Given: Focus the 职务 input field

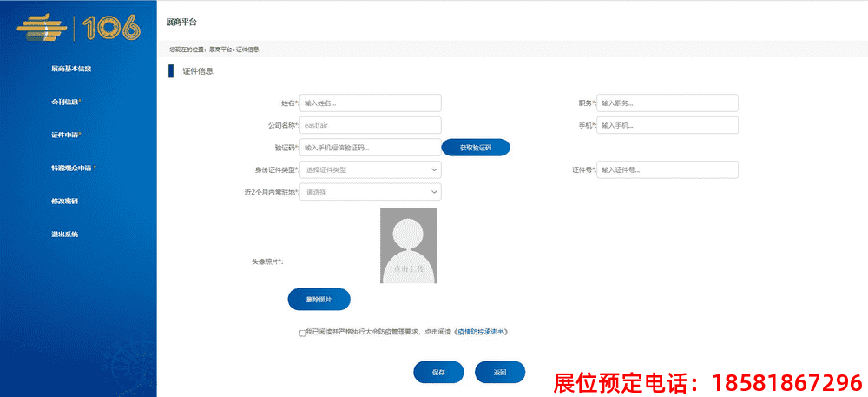Looking at the screenshot, I should [667, 103].
